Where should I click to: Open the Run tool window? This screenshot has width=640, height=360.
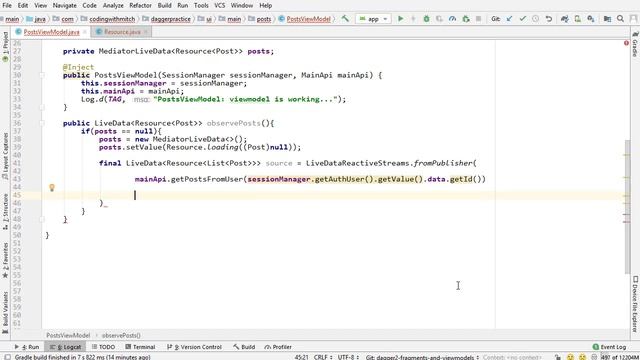tap(27, 347)
